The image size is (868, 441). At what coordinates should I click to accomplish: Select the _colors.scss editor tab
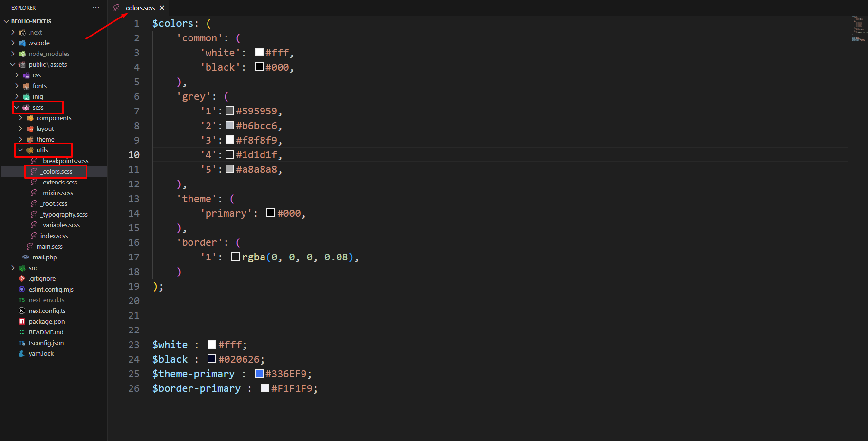[x=140, y=8]
